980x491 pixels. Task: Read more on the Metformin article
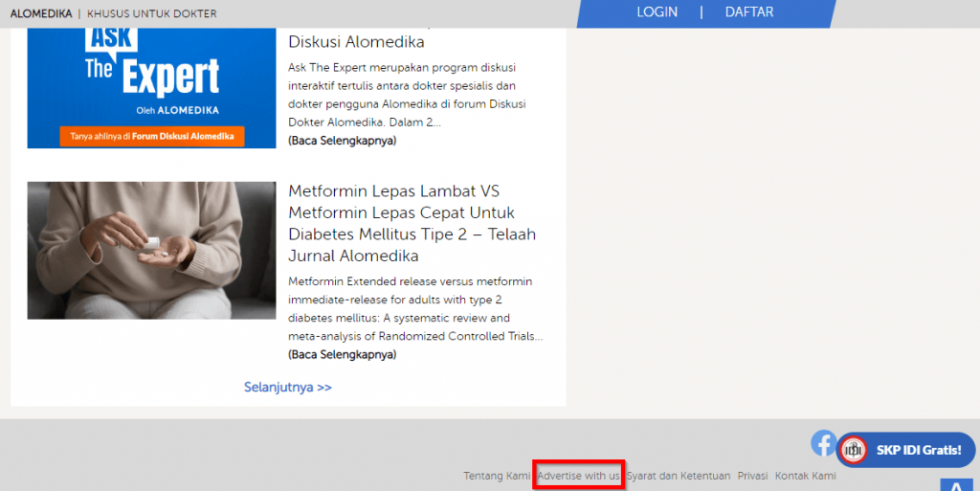[342, 354]
